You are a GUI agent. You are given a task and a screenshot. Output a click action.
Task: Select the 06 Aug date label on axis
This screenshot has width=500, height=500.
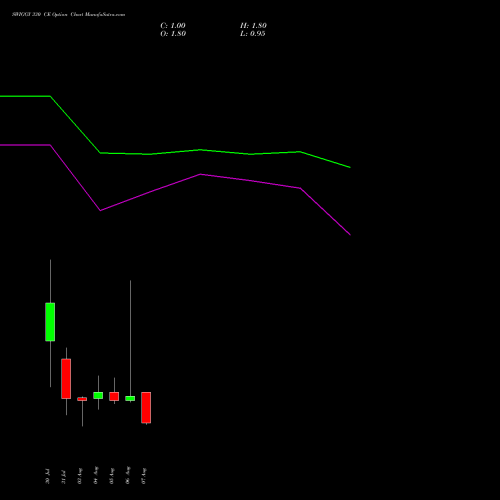click(128, 475)
